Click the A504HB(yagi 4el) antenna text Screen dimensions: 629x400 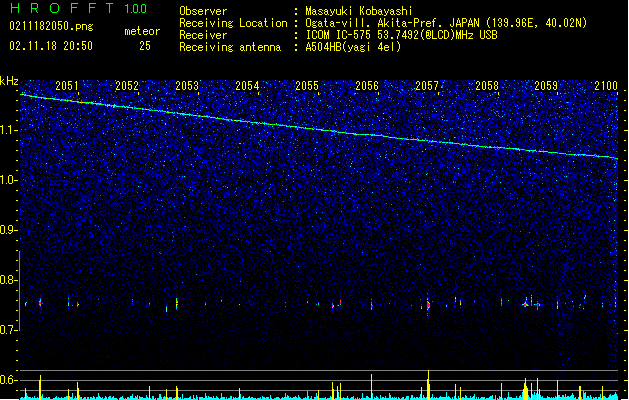[353, 47]
